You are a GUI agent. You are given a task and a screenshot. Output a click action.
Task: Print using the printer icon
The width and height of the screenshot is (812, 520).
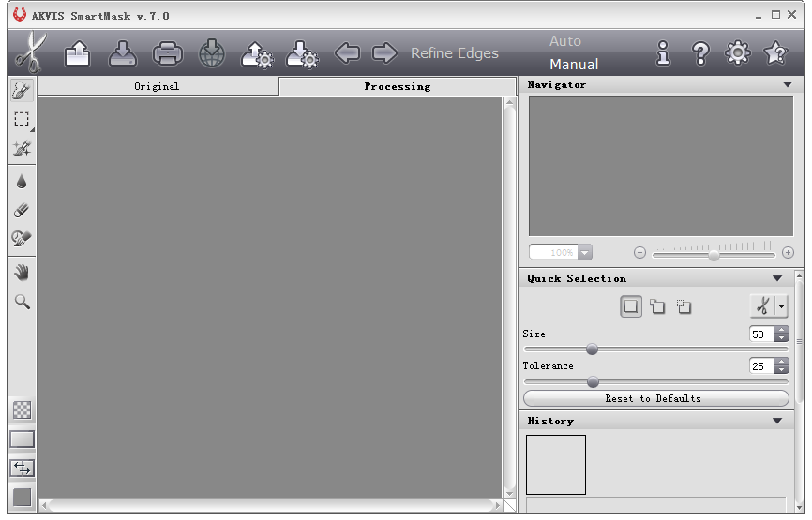pos(167,53)
